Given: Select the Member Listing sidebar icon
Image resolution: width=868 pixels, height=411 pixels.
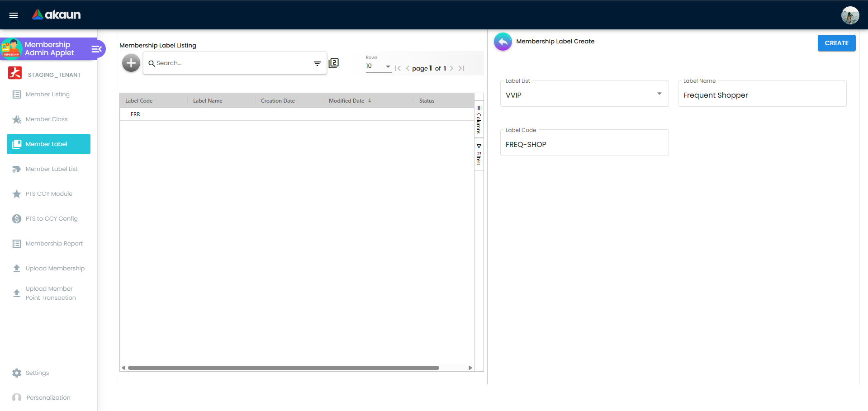Looking at the screenshot, I should point(17,94).
